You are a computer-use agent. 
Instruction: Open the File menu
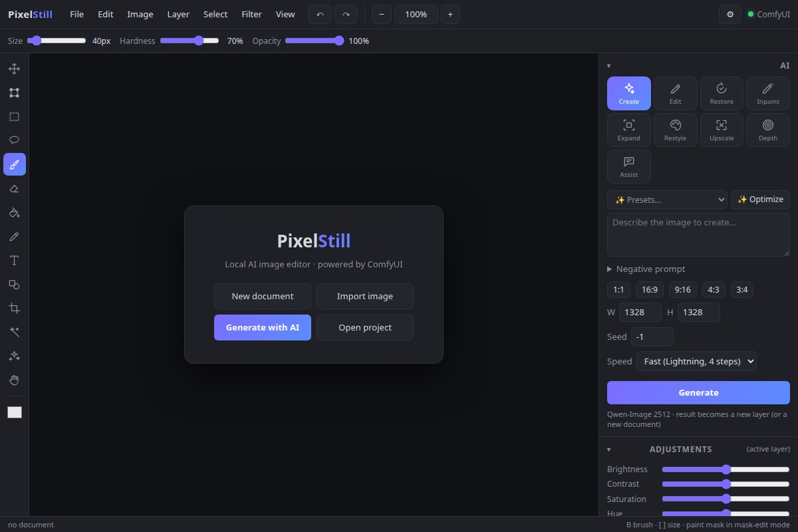coord(77,14)
